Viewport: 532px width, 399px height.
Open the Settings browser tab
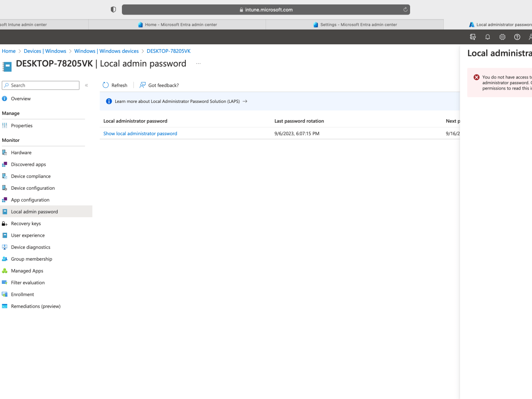(355, 24)
